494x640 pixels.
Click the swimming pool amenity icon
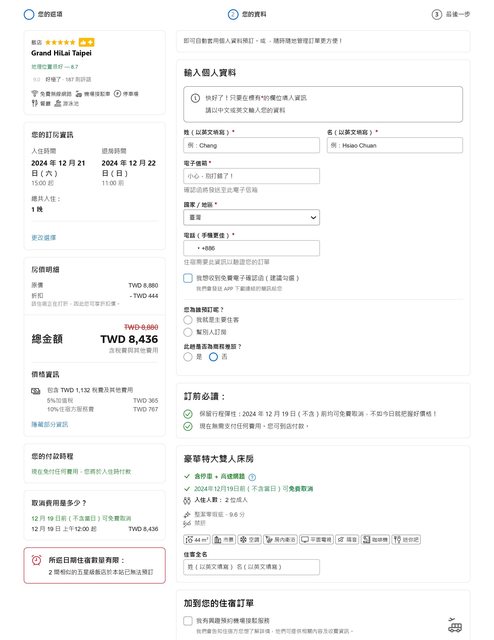click(58, 103)
